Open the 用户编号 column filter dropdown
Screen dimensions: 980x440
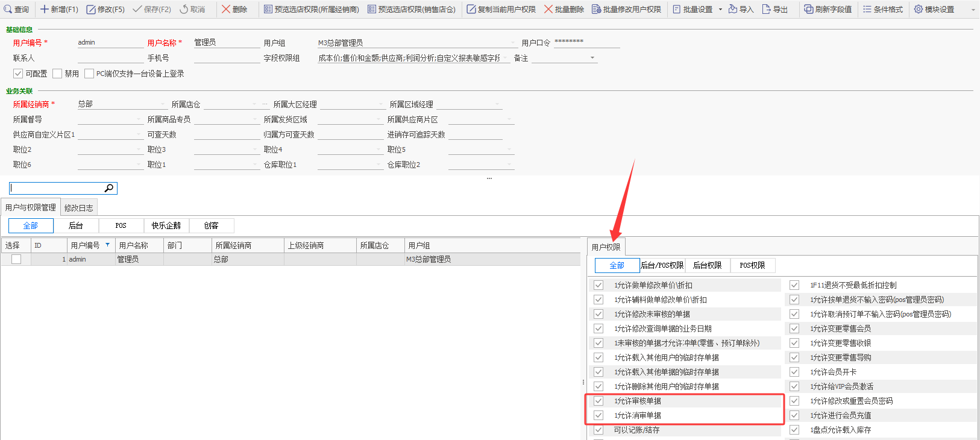point(108,245)
